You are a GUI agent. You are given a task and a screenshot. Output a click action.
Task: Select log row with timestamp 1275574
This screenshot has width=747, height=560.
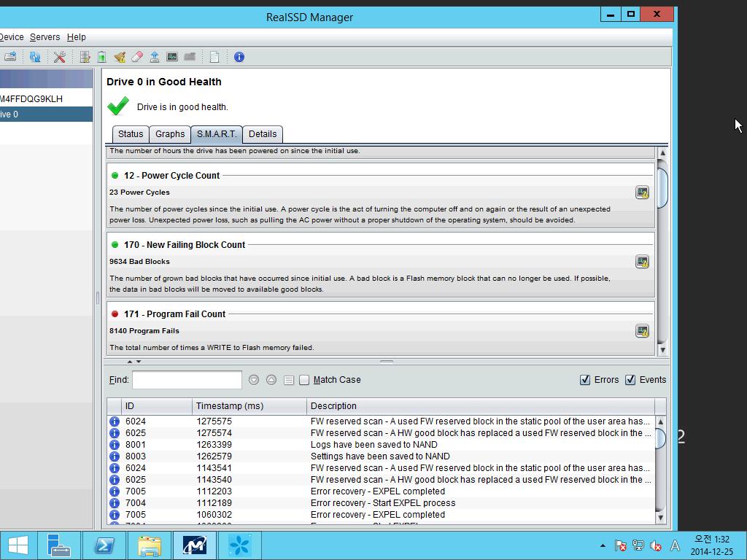[381, 433]
